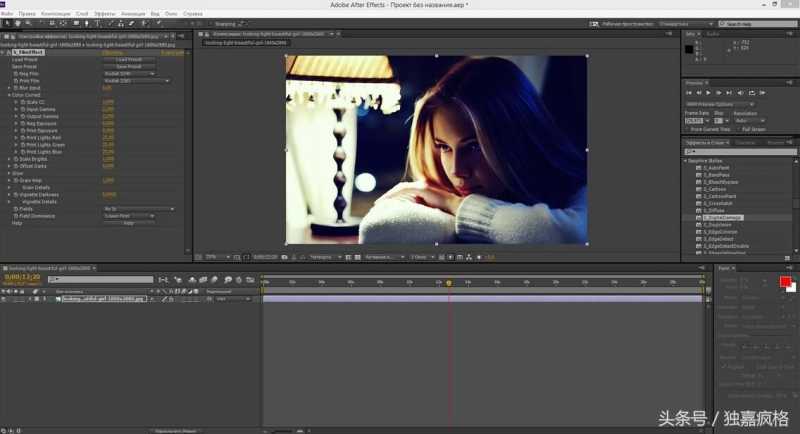Collapse the Sapphire Stylize effects folder
The image size is (800, 434).
coord(687,160)
